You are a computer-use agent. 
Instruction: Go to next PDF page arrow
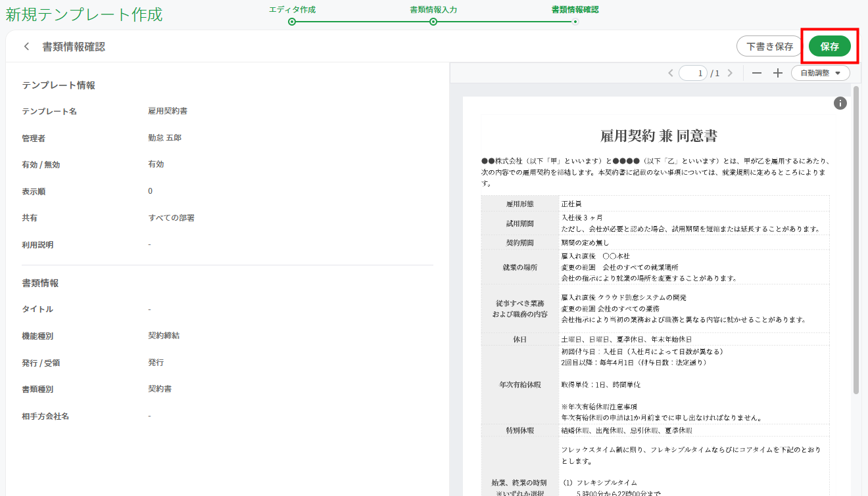pos(730,73)
